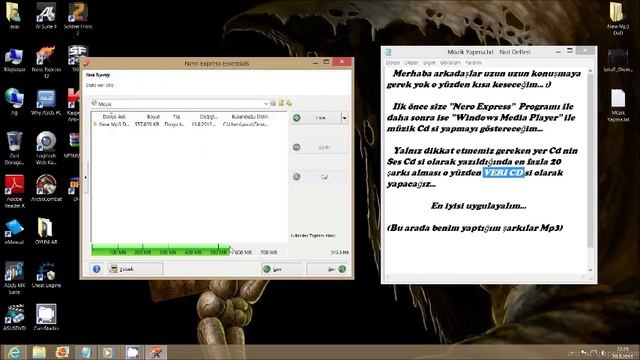Sort by the Dosya Adı column header

click(x=113, y=117)
